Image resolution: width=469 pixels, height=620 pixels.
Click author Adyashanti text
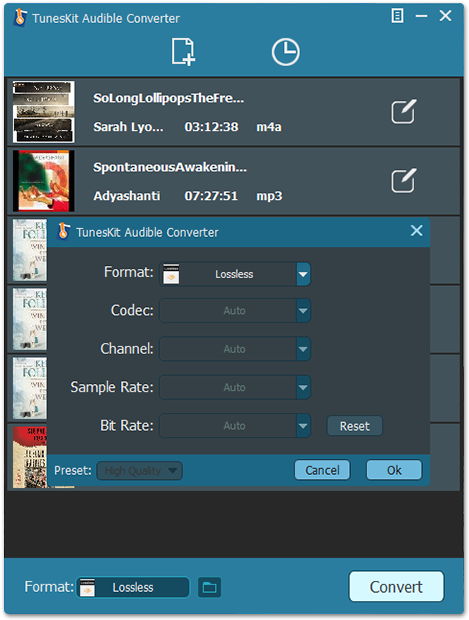point(127,196)
